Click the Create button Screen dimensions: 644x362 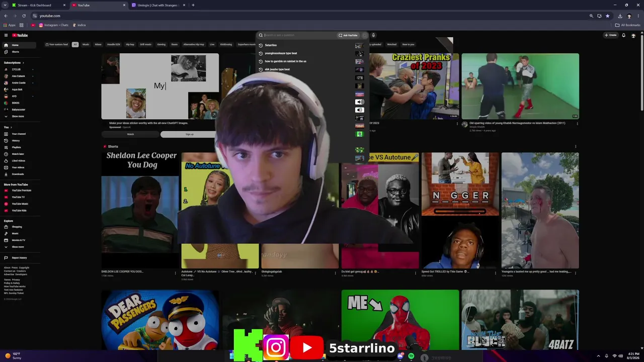(x=611, y=35)
